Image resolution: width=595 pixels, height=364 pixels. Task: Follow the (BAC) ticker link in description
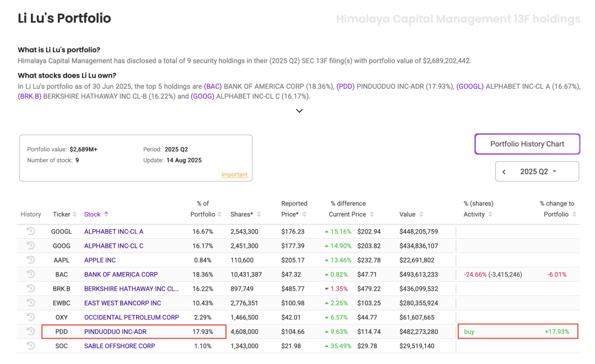tap(213, 86)
